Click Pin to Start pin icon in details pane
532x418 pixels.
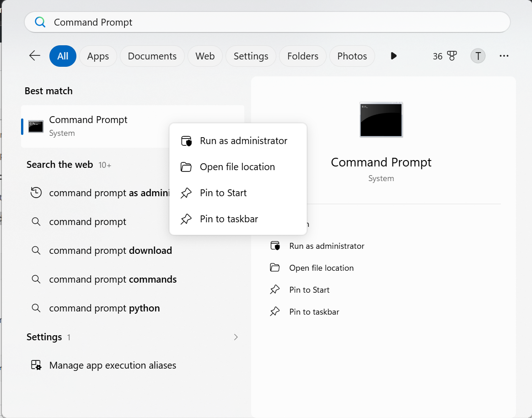[x=275, y=290]
